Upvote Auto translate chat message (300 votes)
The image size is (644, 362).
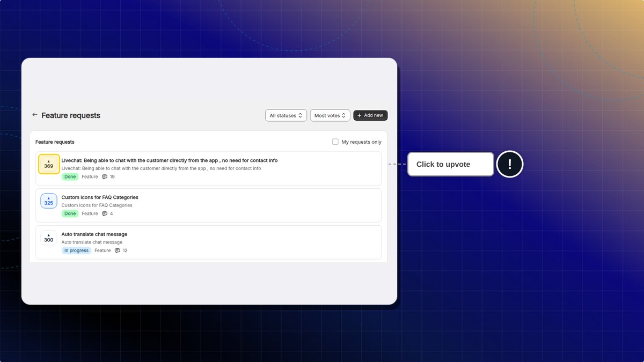[49, 238]
